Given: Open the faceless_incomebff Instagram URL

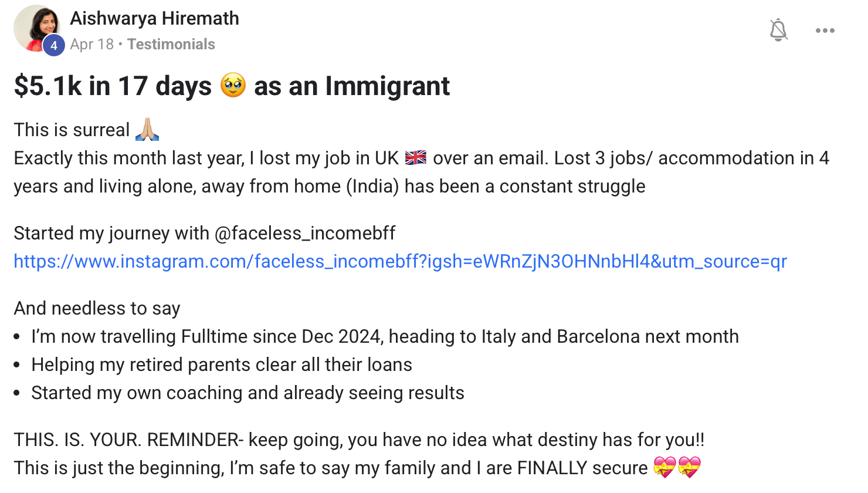Looking at the screenshot, I should click(x=401, y=261).
